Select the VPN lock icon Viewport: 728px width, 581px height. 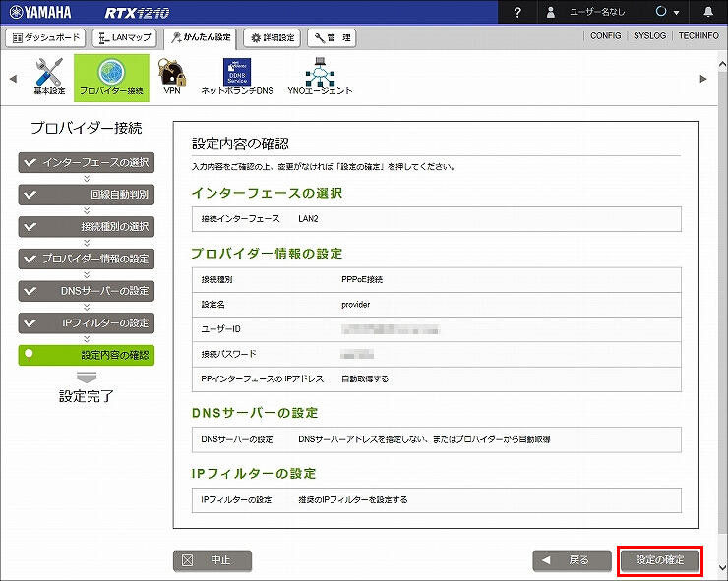172,77
